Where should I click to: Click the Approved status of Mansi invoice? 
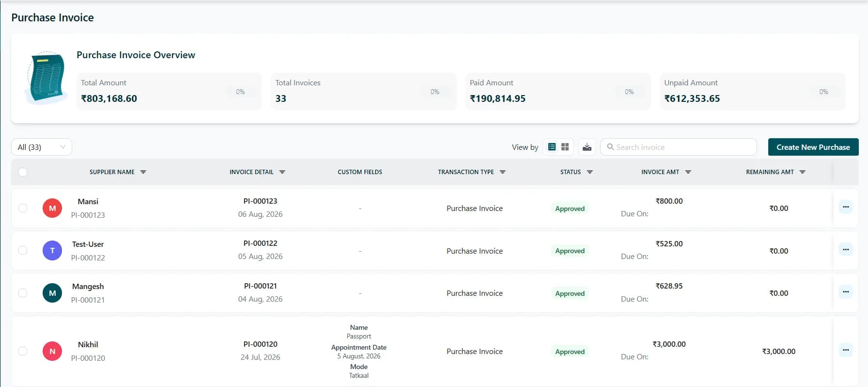click(570, 209)
